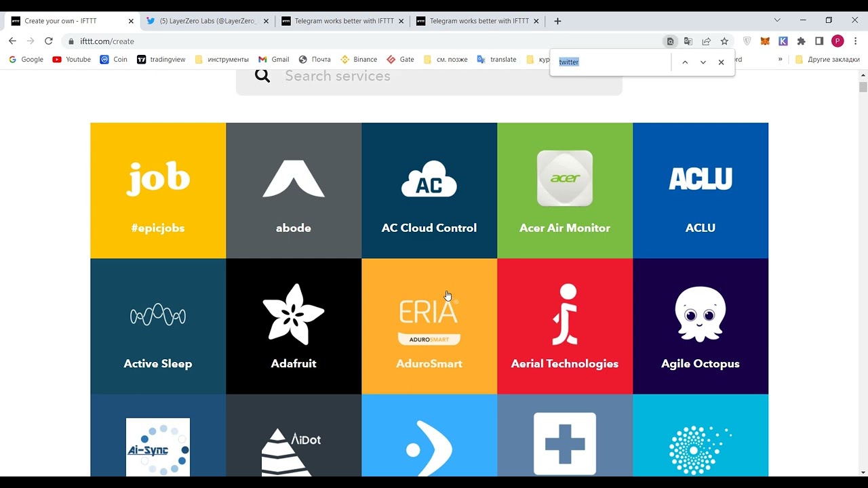Open the translate bookmark

point(496,60)
